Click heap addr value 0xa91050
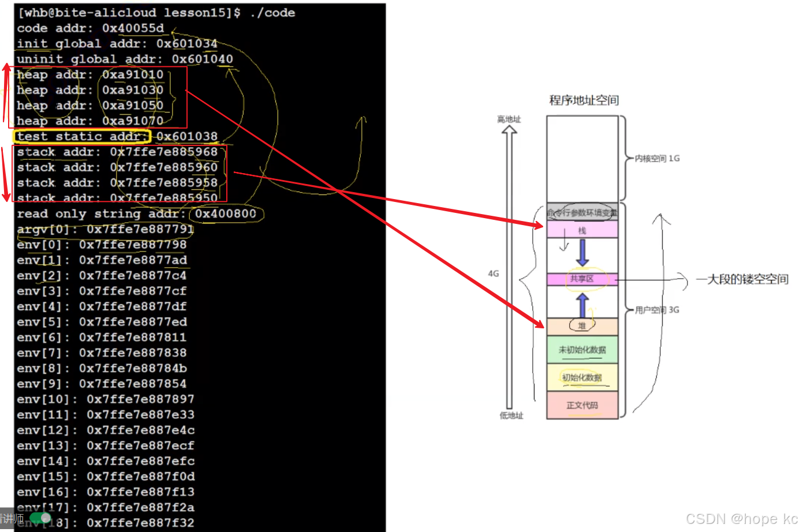The width and height of the screenshot is (800, 532). click(x=133, y=106)
